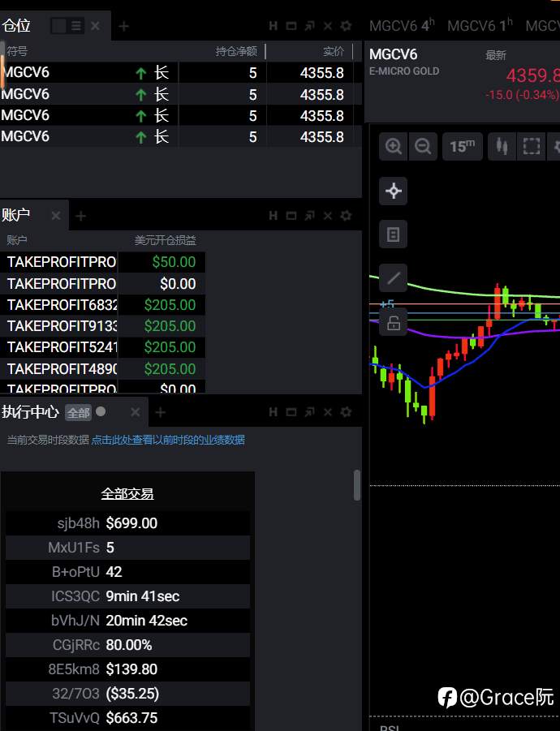Screen dimensions: 560x731
Task: Open the 15m timeframe dropdown
Action: pos(462,146)
